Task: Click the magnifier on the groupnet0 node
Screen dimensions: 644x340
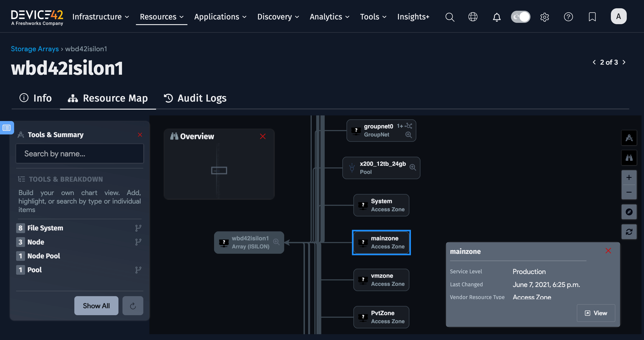Action: [408, 135]
